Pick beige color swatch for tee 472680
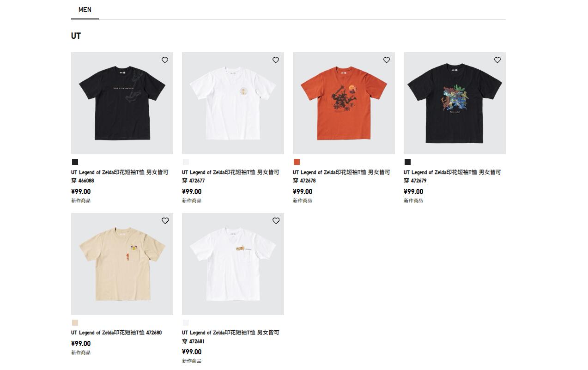This screenshot has width=588, height=370. pos(75,323)
